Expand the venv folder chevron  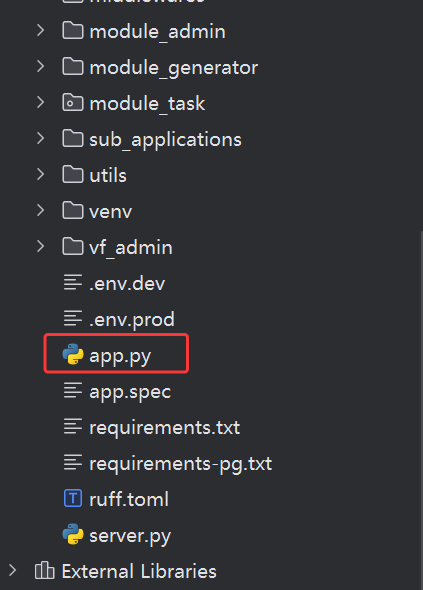click(x=41, y=210)
